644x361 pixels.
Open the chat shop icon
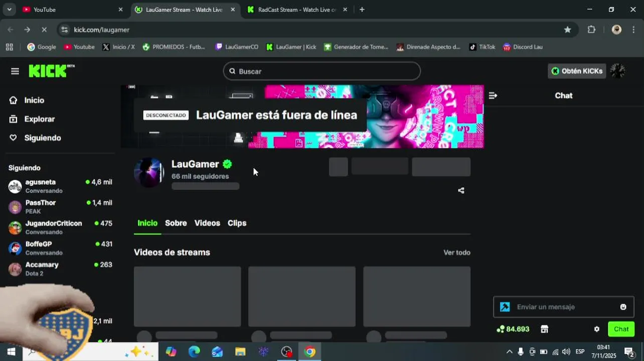(544, 329)
